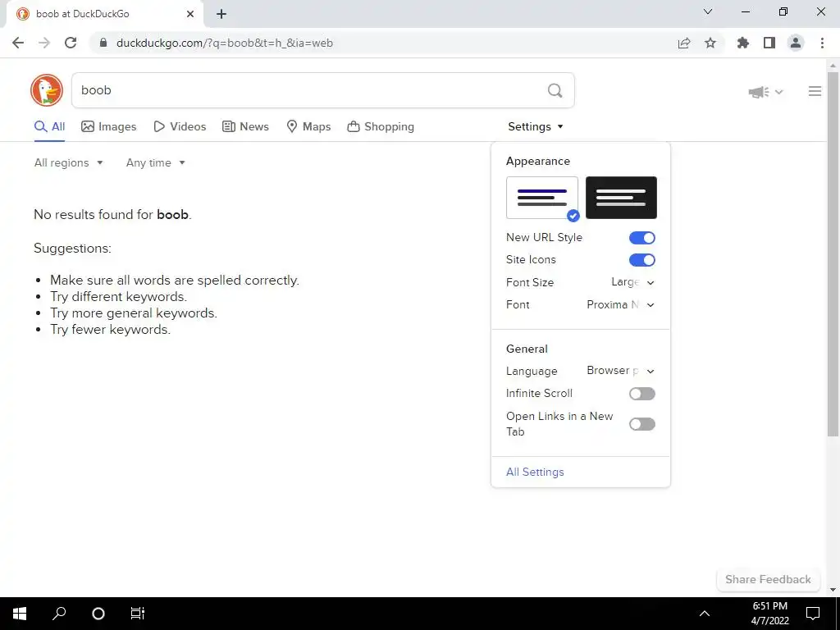840x630 pixels.
Task: Open Cortana circle icon
Action: (98, 614)
